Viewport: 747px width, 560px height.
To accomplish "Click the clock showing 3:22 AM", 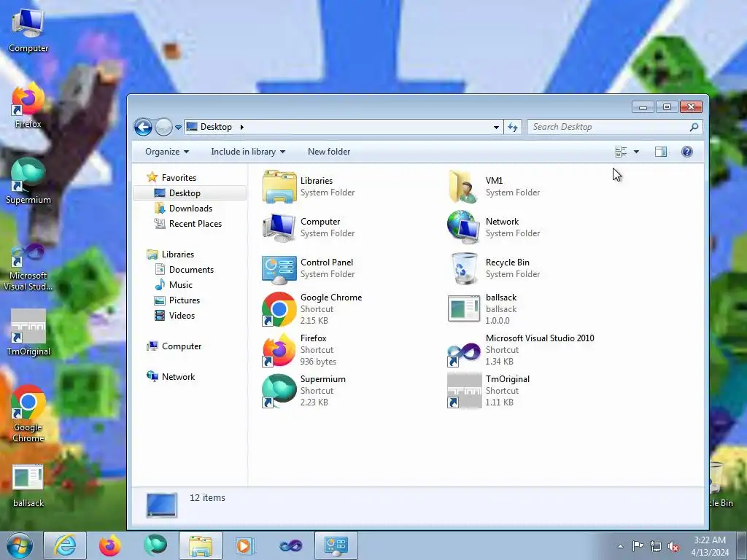I will pyautogui.click(x=709, y=540).
